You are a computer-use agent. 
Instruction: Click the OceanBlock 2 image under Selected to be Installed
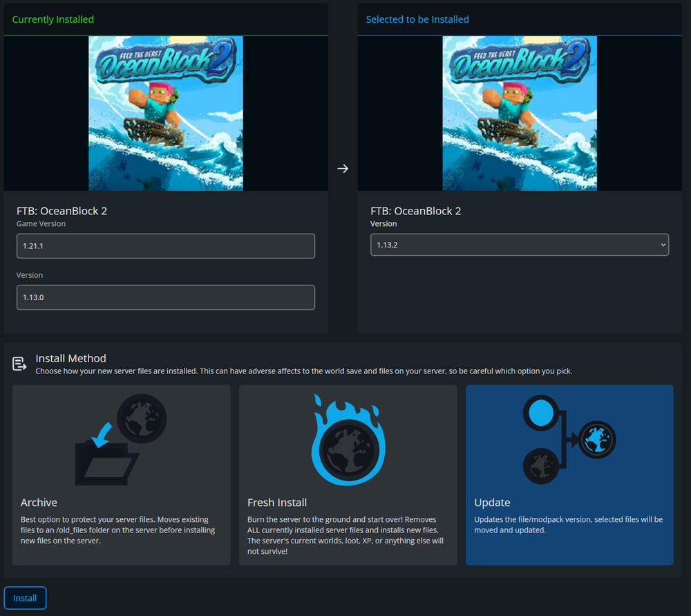click(520, 113)
